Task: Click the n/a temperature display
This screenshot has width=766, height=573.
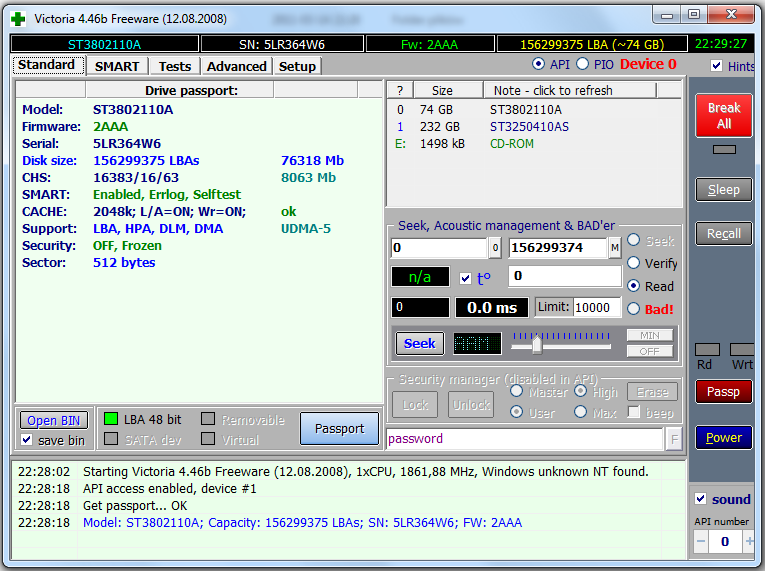Action: [x=420, y=277]
